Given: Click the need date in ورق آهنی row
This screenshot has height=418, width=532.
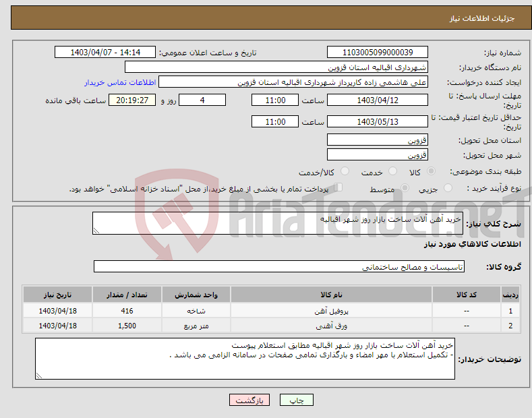Looking at the screenshot, I should point(58,326).
